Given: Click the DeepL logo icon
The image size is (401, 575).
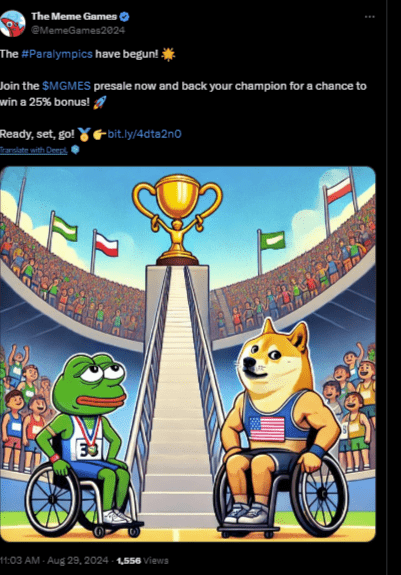Looking at the screenshot, I should (x=75, y=150).
